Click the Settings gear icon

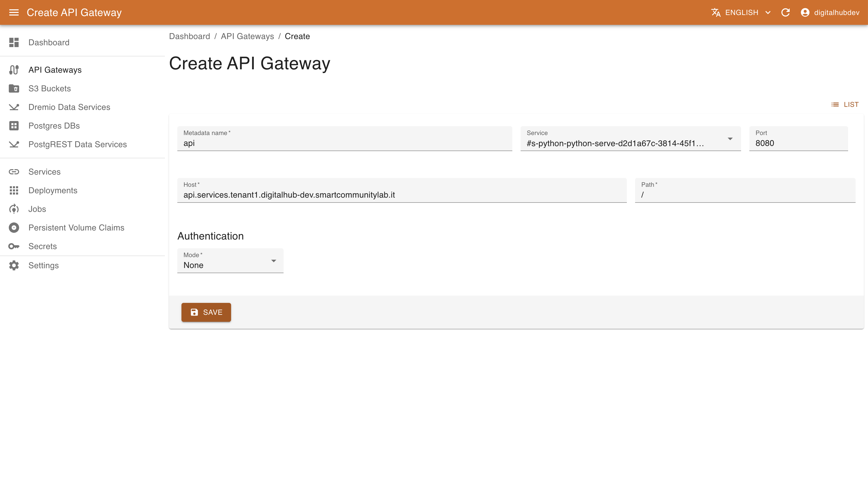pos(14,265)
